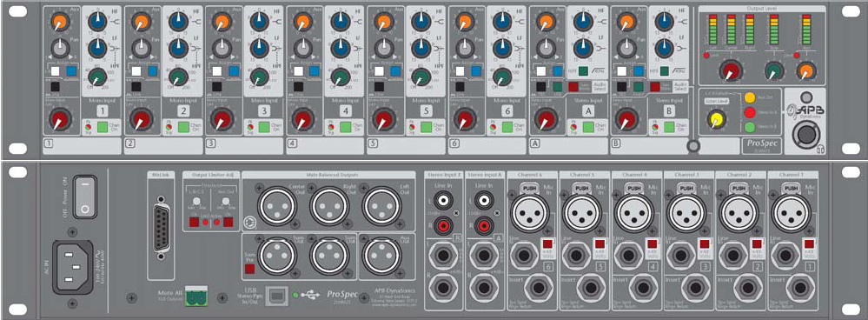
Task: Toggle Chan On for Stereo Input A
Action: (588, 127)
